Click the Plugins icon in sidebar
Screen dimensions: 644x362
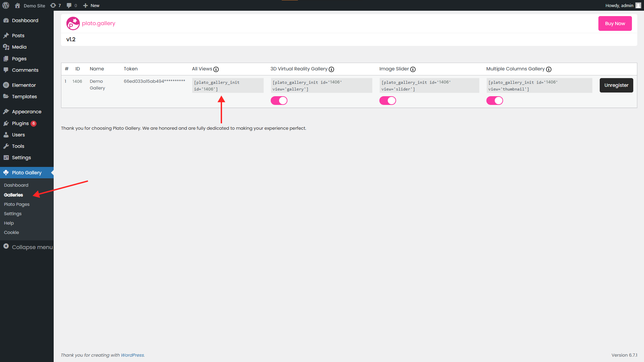coord(6,123)
